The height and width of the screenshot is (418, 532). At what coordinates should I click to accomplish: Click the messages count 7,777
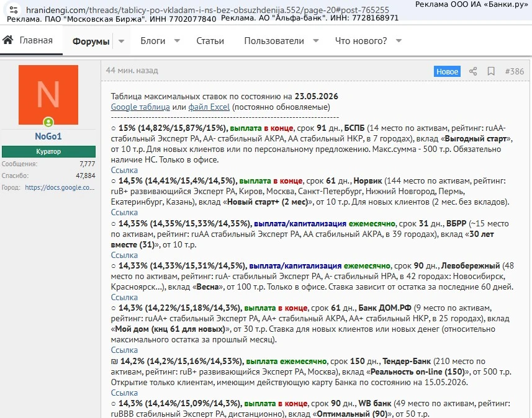(x=87, y=164)
